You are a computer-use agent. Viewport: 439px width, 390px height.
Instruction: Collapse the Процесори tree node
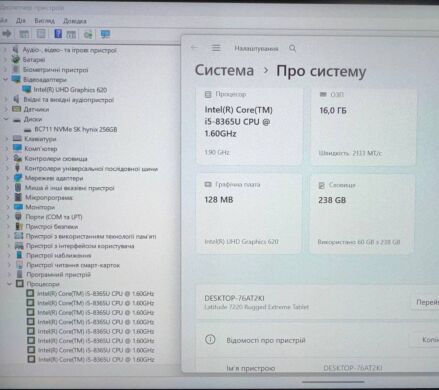click(10, 284)
